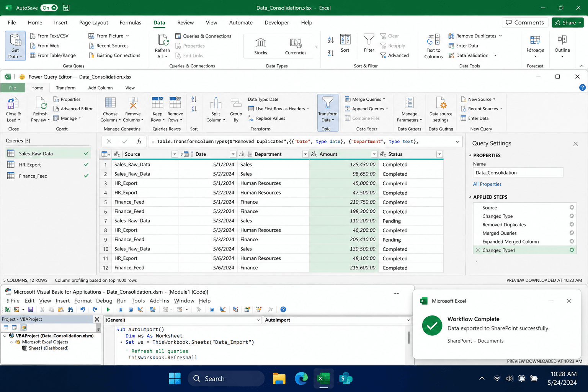Open Text to Columns tool
The width and height of the screenshot is (588, 392).
[433, 46]
